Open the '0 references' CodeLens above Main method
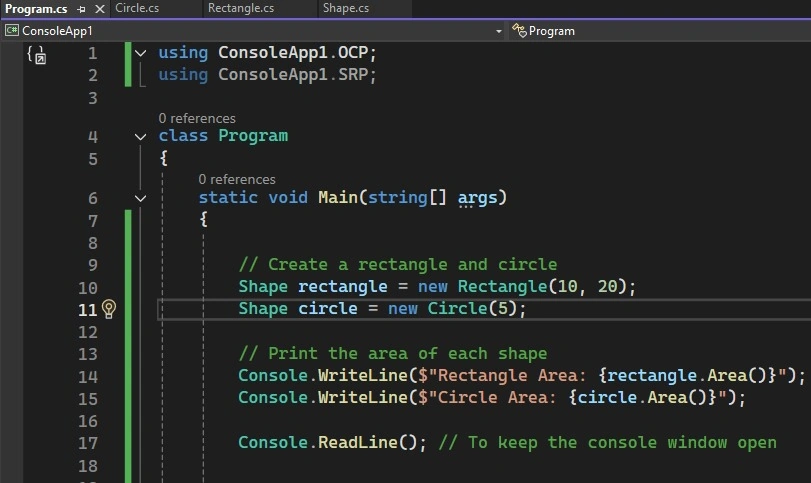This screenshot has height=483, width=811. [237, 179]
